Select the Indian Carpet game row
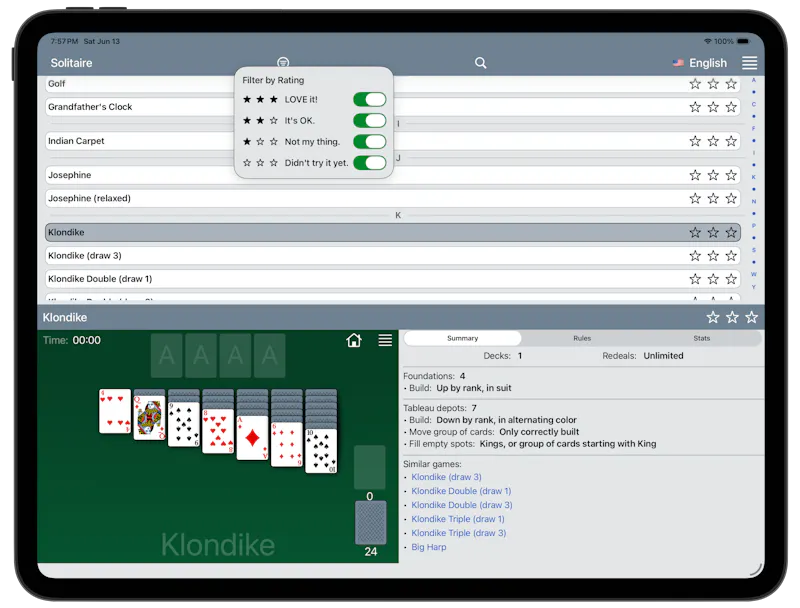This screenshot has width=800, height=608. tap(393, 141)
